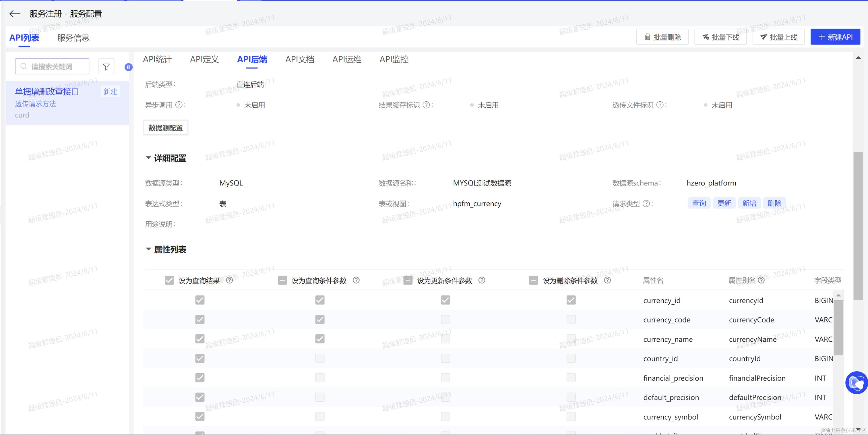The image size is (868, 435).
Task: Switch to API定义 tab
Action: click(x=204, y=60)
